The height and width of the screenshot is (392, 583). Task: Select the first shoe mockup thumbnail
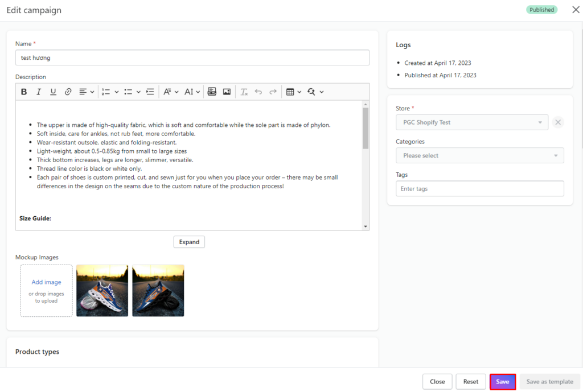102,291
